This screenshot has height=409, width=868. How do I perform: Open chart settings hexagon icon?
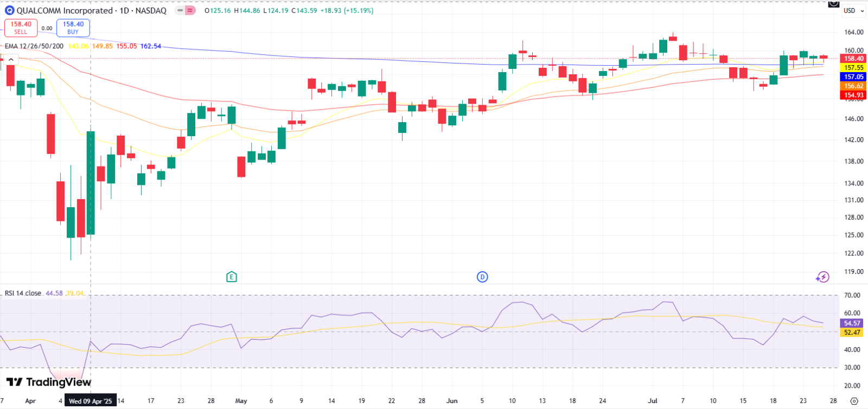click(854, 401)
